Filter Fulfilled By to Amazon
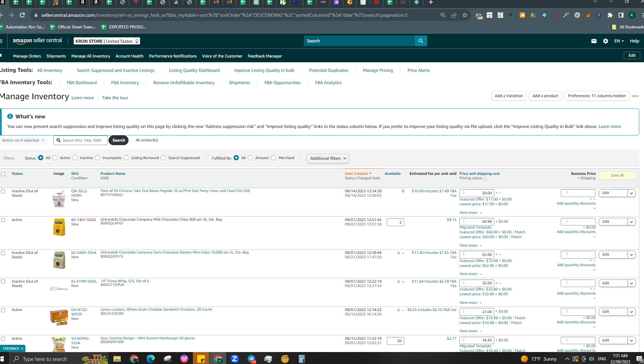644x364 pixels. (x=250, y=158)
